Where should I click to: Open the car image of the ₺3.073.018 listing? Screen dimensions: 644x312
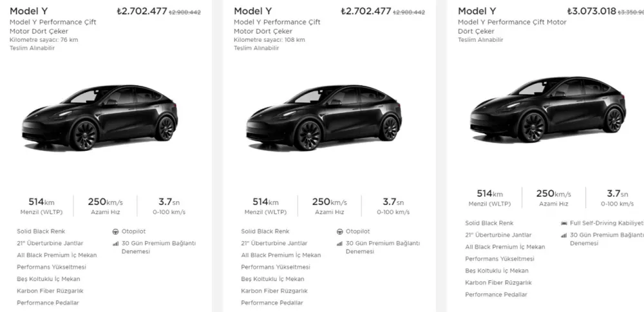point(547,109)
